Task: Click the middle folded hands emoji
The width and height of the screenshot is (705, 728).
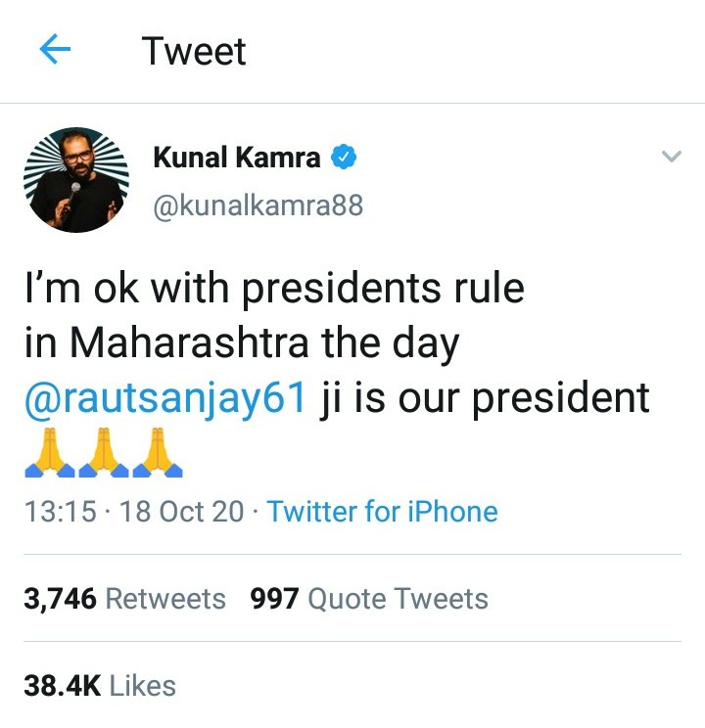Action: [104, 453]
